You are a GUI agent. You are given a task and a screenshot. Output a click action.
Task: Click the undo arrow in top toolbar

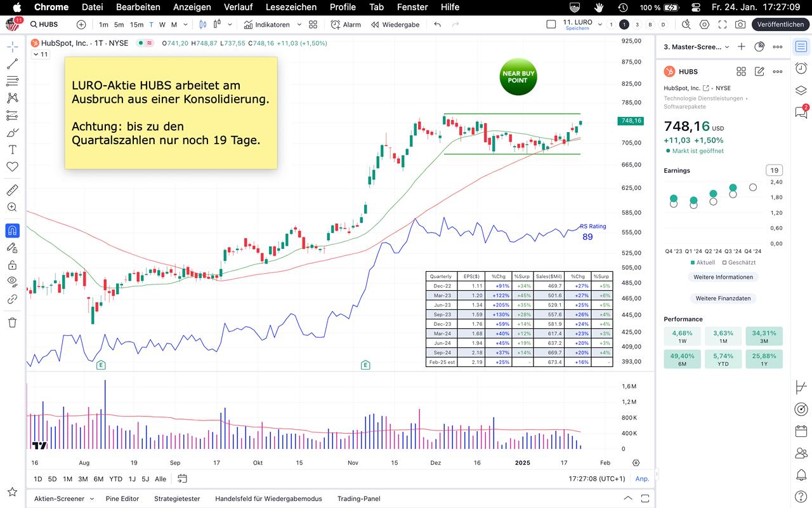[437, 25]
